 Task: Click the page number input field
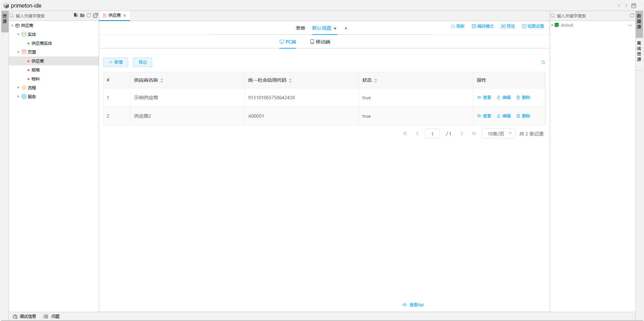432,134
